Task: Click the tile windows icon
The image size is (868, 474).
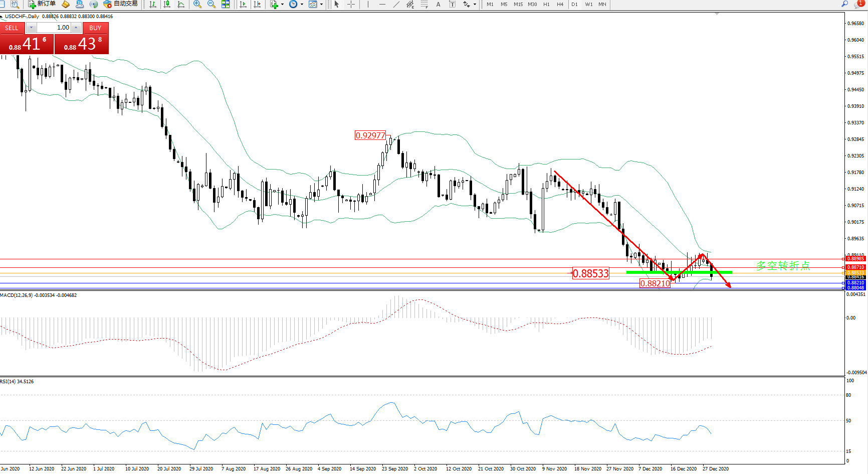Action: [x=226, y=4]
